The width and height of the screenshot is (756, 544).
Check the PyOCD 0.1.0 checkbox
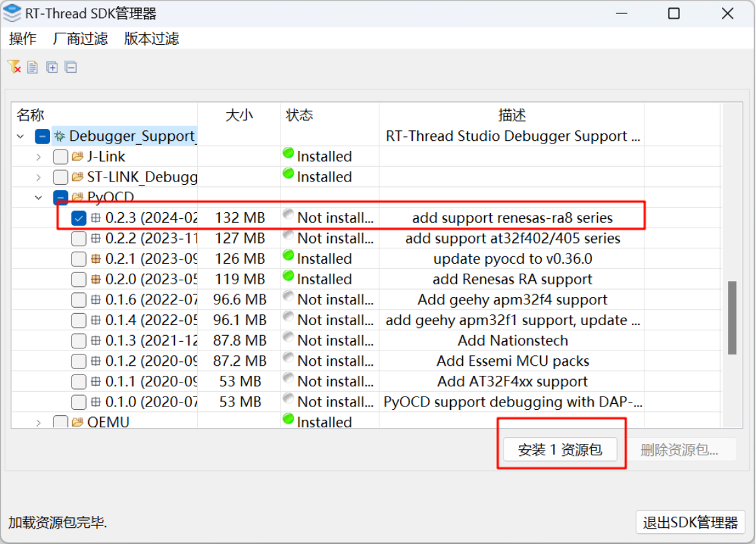pos(79,401)
